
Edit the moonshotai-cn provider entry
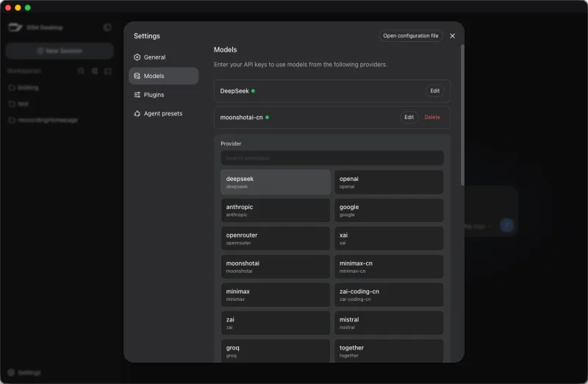pos(409,117)
